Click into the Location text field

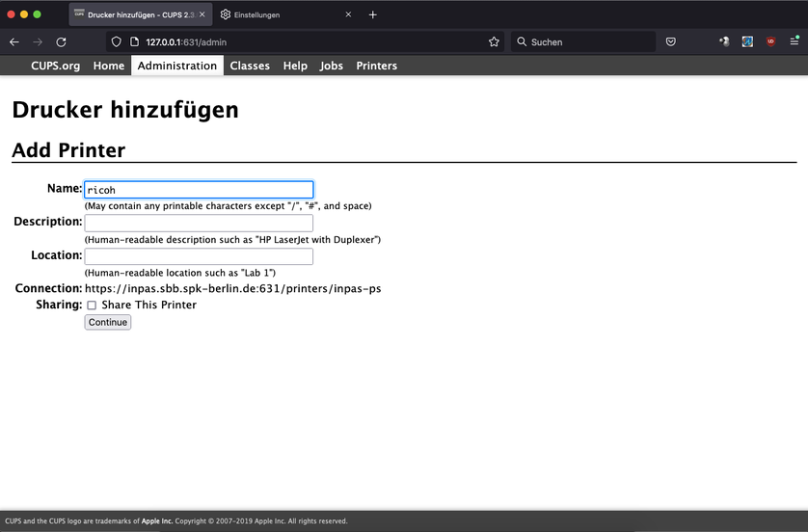pyautogui.click(x=199, y=256)
